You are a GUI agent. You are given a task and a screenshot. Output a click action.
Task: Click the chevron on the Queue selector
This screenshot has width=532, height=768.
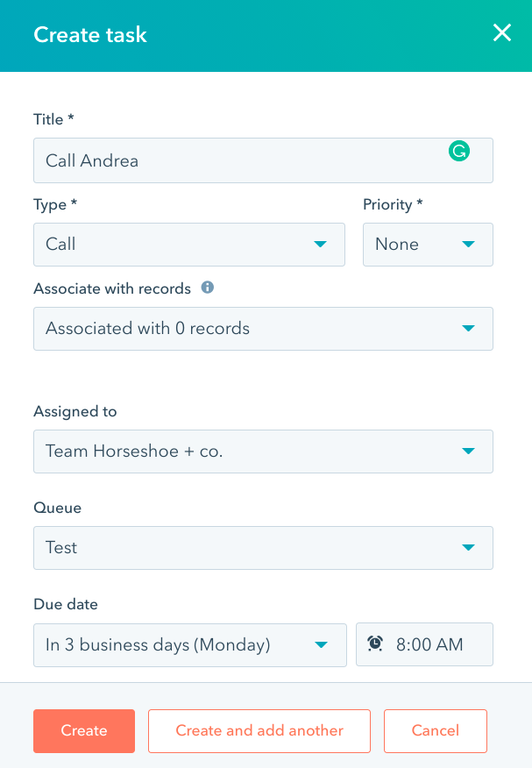[x=468, y=547]
